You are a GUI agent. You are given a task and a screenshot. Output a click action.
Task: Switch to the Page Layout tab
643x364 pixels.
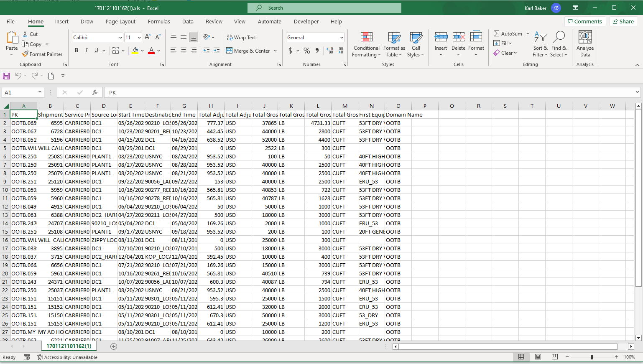pyautogui.click(x=120, y=21)
